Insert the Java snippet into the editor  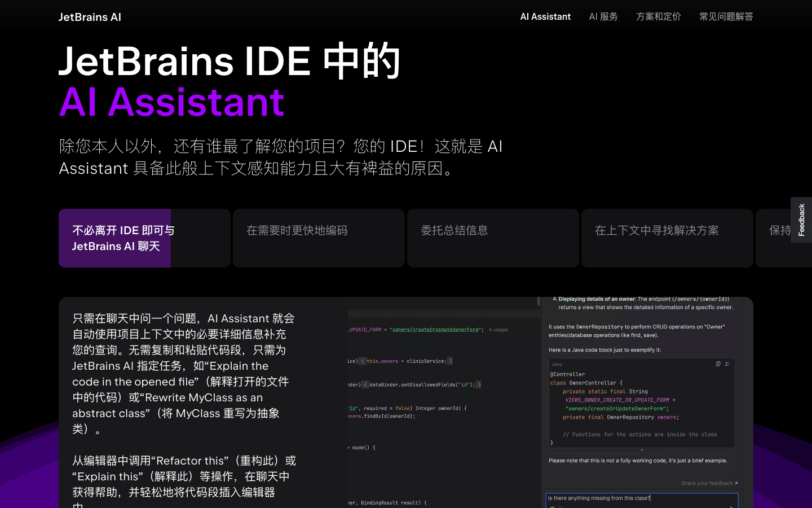727,364
